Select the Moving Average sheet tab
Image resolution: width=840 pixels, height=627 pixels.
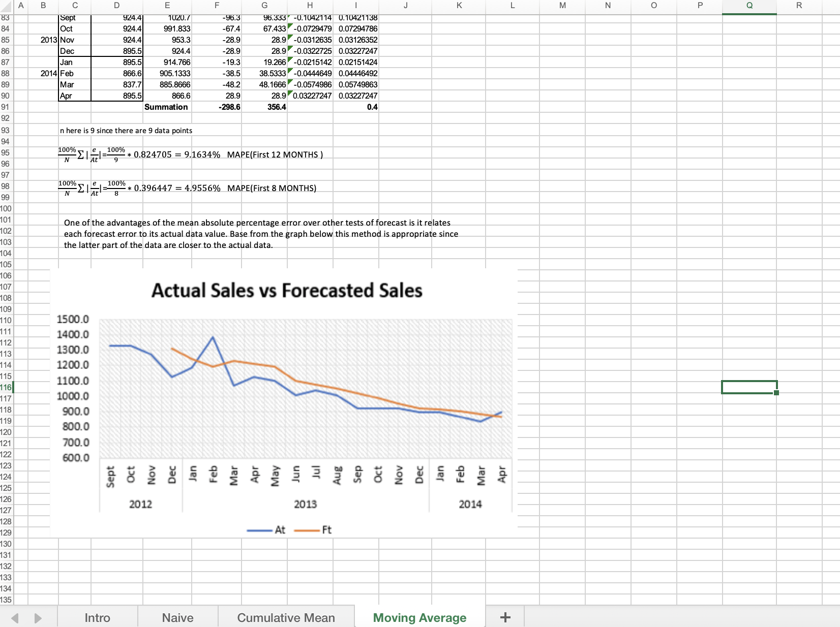[x=419, y=617]
